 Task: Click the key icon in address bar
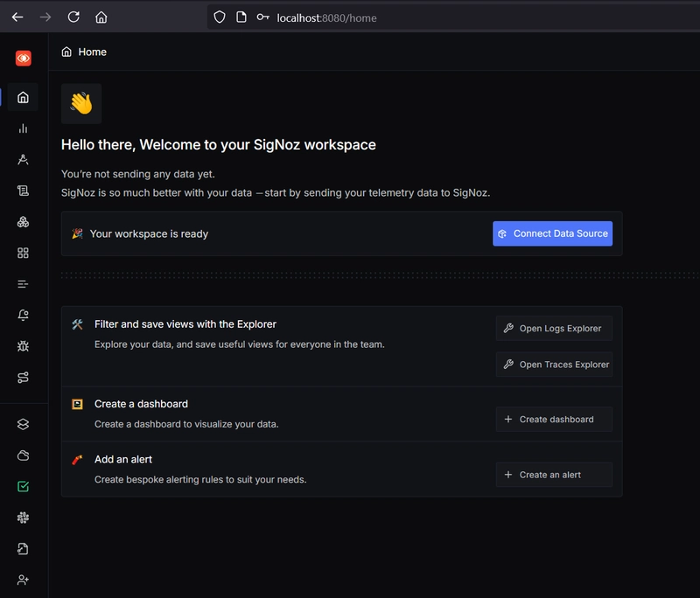[263, 17]
